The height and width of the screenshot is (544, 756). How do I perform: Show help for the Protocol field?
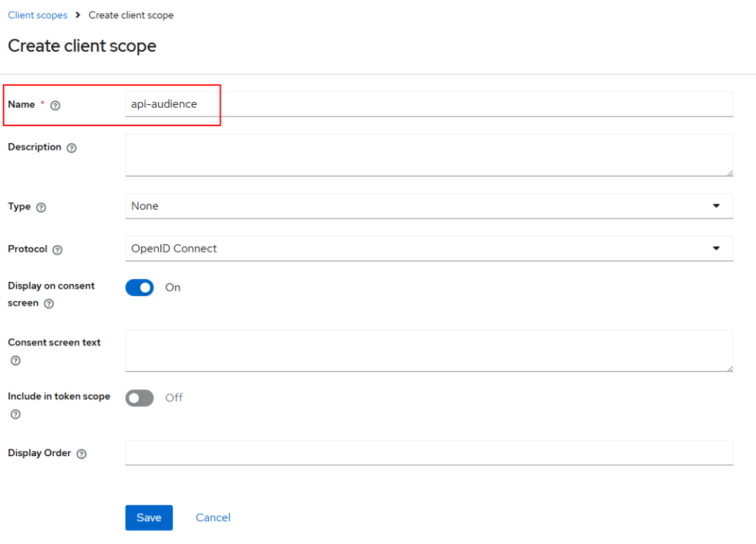coord(58,249)
